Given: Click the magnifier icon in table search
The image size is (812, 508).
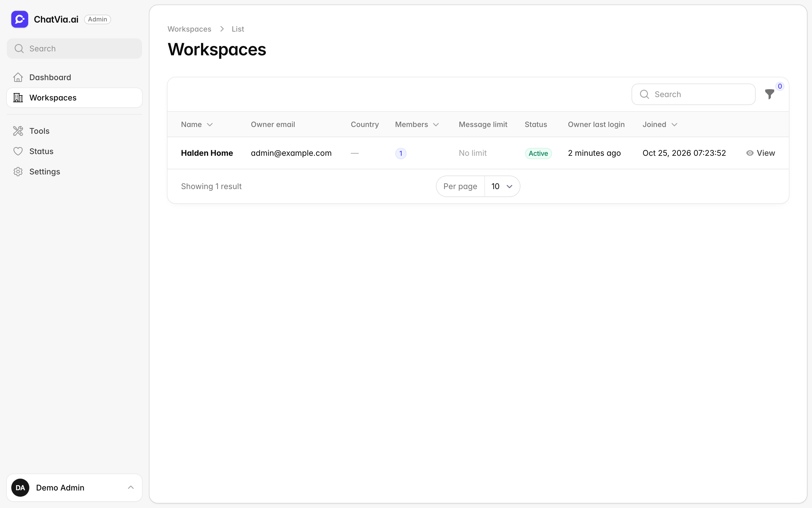Looking at the screenshot, I should coord(644,95).
